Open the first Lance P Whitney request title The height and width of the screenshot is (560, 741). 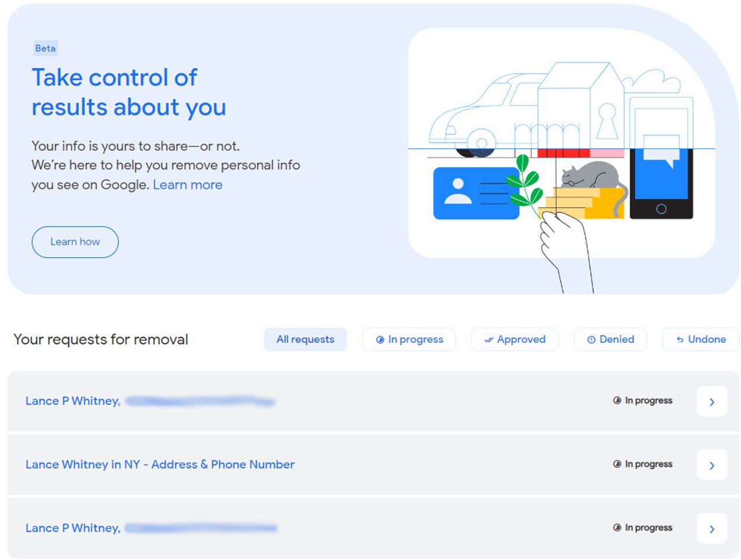point(73,401)
